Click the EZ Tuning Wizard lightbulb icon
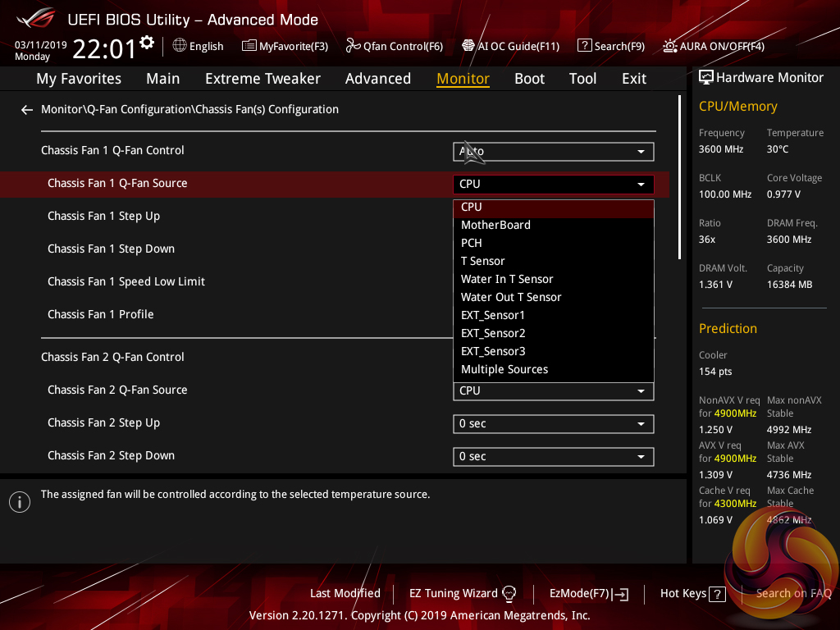The width and height of the screenshot is (840, 630). pyautogui.click(x=509, y=593)
